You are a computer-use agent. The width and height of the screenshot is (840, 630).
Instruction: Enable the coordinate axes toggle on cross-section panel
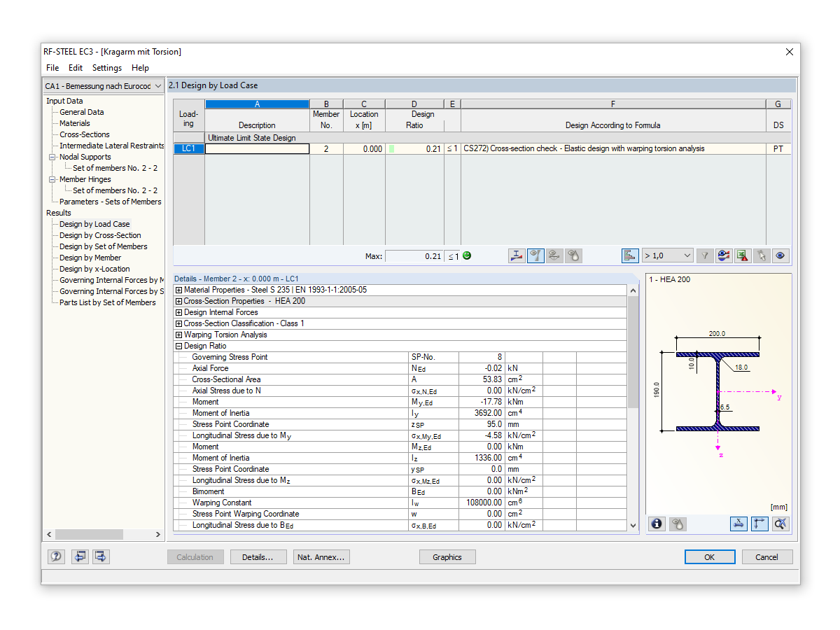(x=760, y=524)
